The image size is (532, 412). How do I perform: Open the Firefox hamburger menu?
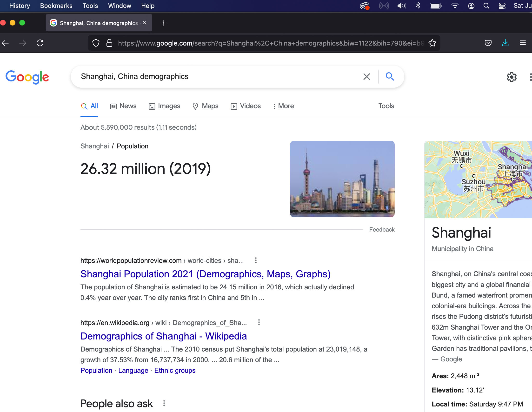coord(523,43)
